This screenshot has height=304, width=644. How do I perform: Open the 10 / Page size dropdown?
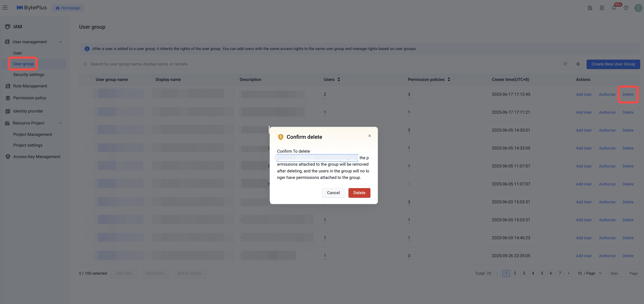tap(590, 273)
